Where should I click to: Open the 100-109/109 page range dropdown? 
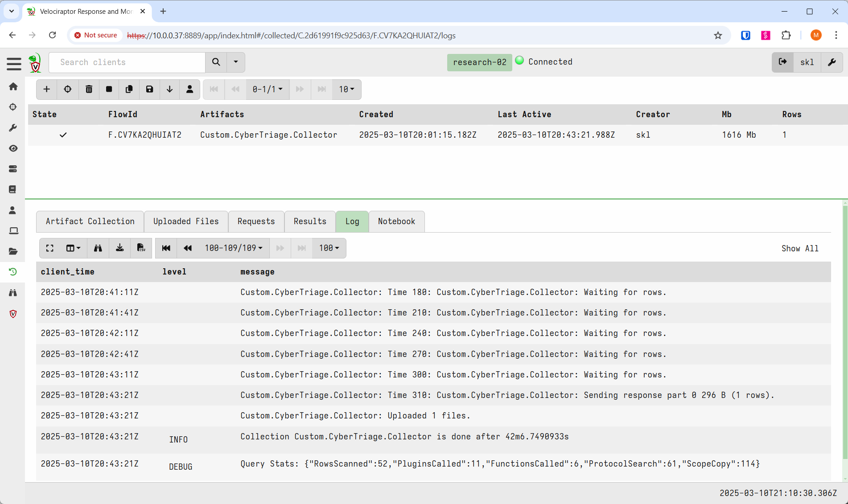pyautogui.click(x=233, y=248)
